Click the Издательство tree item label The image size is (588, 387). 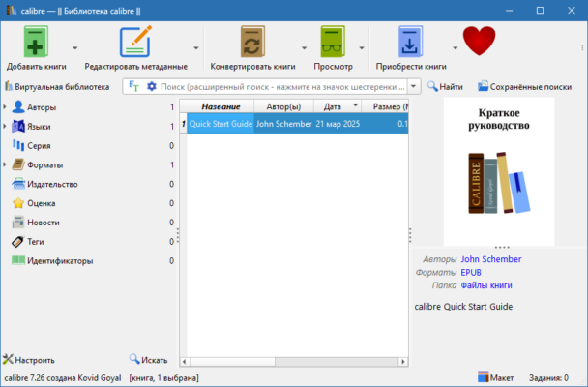tap(52, 184)
